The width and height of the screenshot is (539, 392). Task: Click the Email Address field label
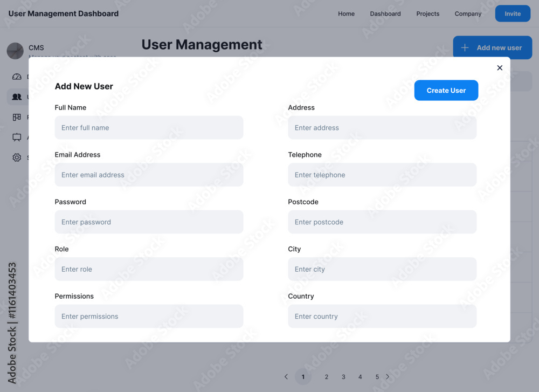[77, 155]
